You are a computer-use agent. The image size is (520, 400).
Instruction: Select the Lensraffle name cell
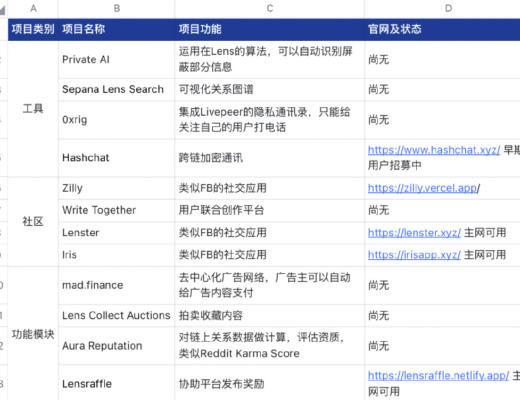[x=116, y=383]
